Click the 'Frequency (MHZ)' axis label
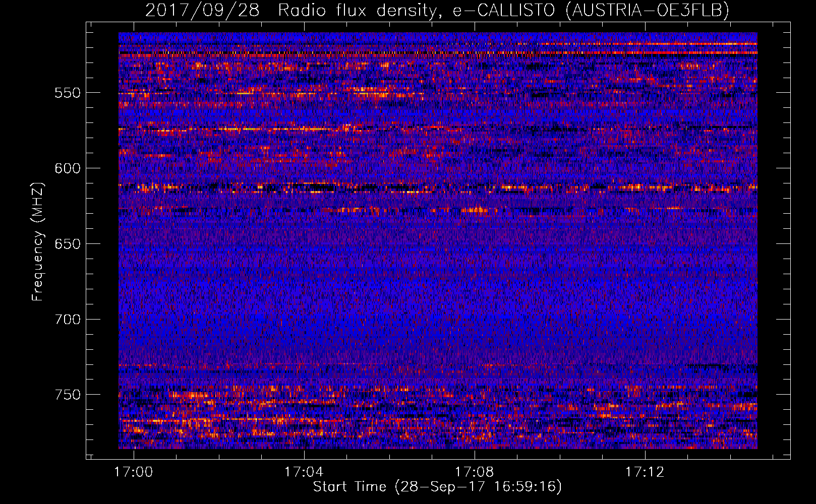This screenshot has width=816, height=504. point(38,241)
